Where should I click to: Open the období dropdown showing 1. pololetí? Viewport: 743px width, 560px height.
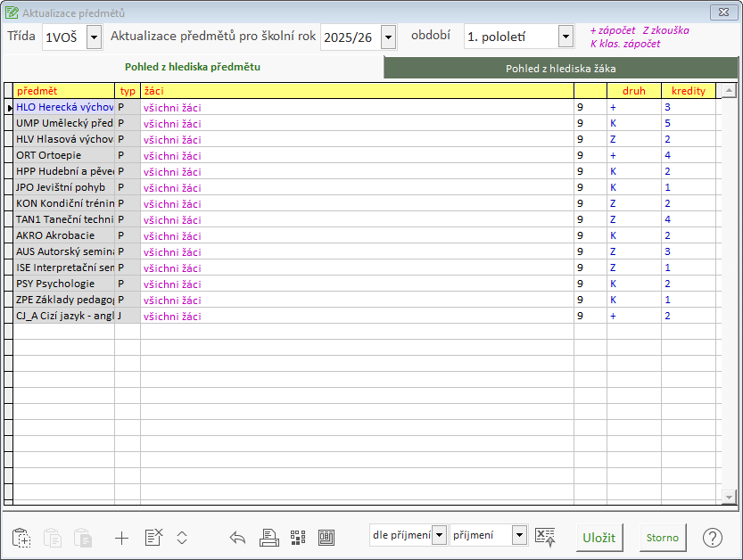[x=565, y=37]
